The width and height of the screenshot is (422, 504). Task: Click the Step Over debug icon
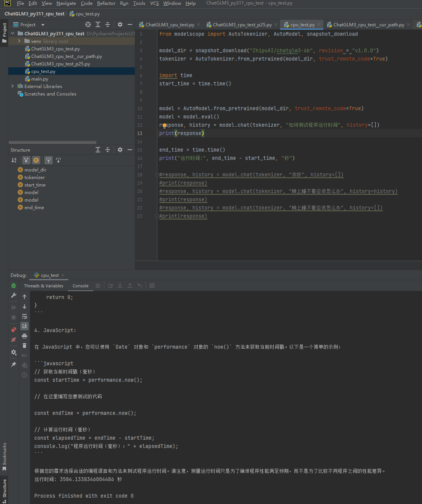(110, 286)
